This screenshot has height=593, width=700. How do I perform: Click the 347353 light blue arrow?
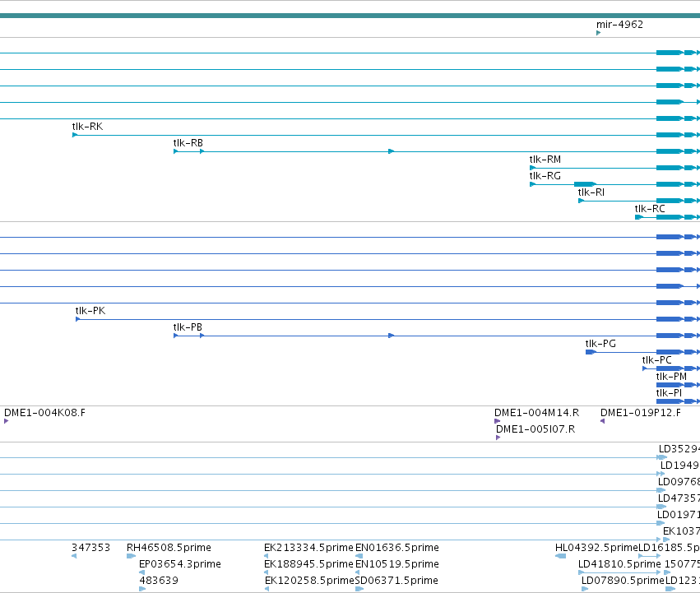pos(74,556)
